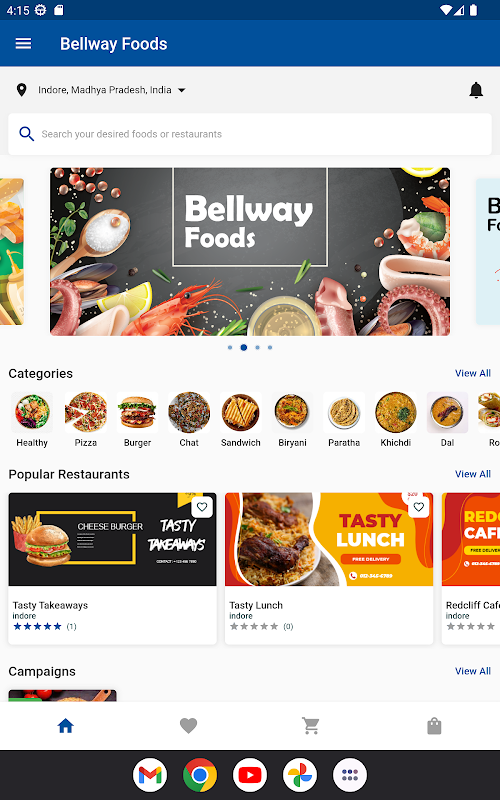Screen dimensions: 500x800
Task: Focus the food search field
Action: pyautogui.click(x=250, y=134)
